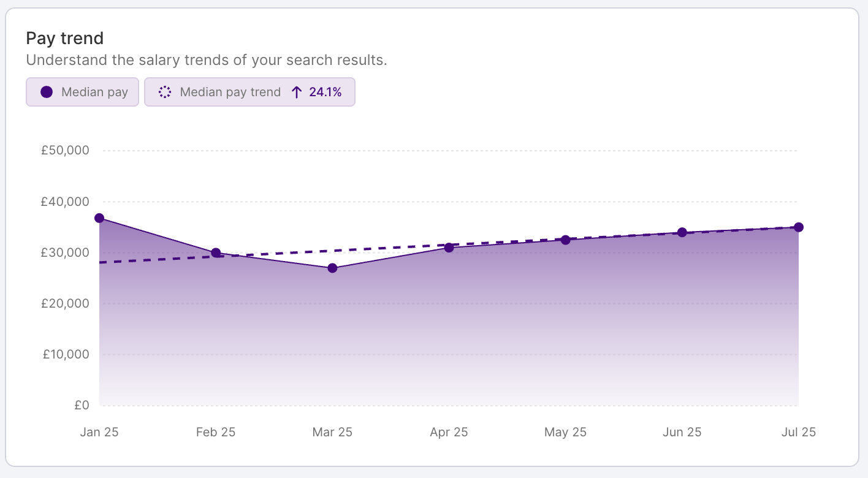Click the Mar 25 axis label
This screenshot has height=478, width=868.
coord(332,432)
